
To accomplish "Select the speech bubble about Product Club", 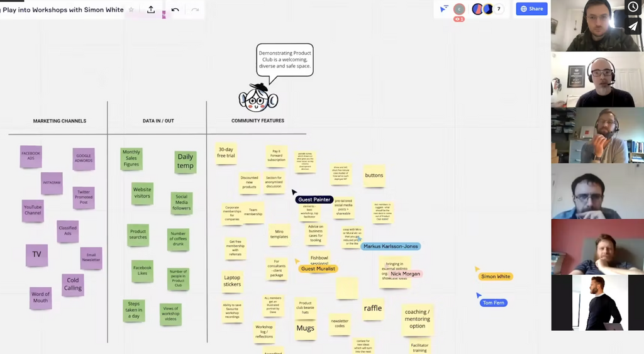I will coord(285,60).
